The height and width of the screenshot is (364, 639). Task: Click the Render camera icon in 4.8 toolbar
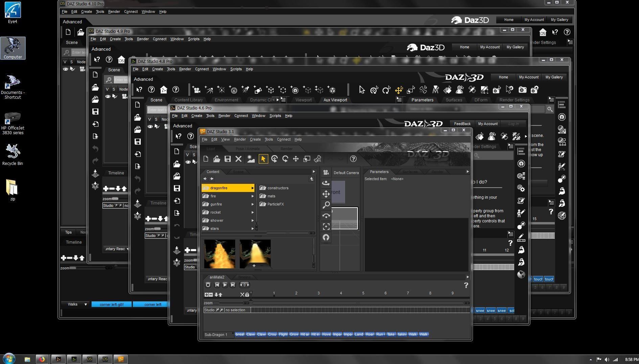coord(522,90)
